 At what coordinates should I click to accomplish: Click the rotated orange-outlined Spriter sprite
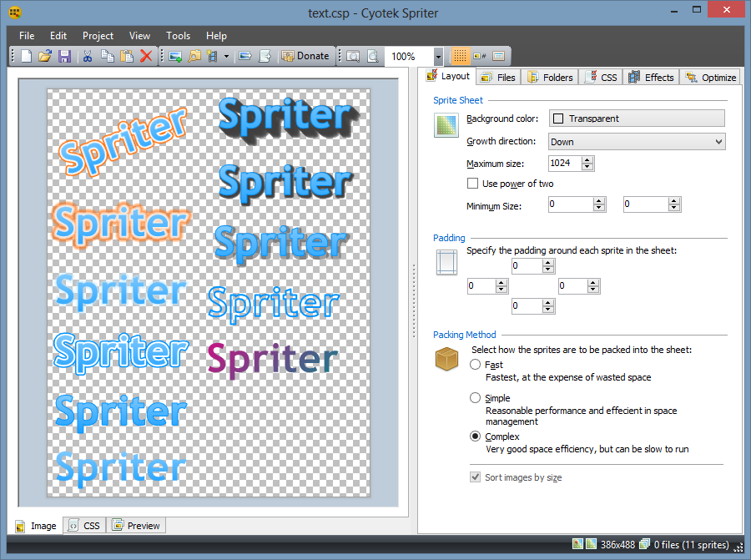pos(123,141)
